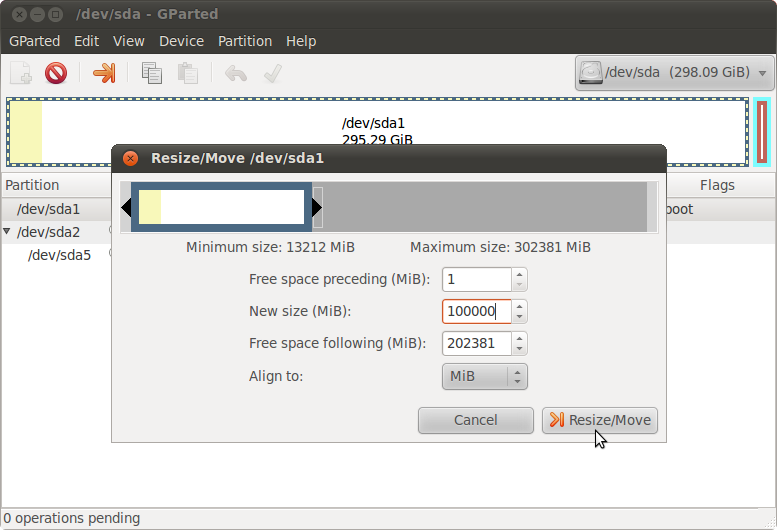777x530 pixels.
Task: Select the /dev/sda2 row in partition list
Action: (x=56, y=232)
